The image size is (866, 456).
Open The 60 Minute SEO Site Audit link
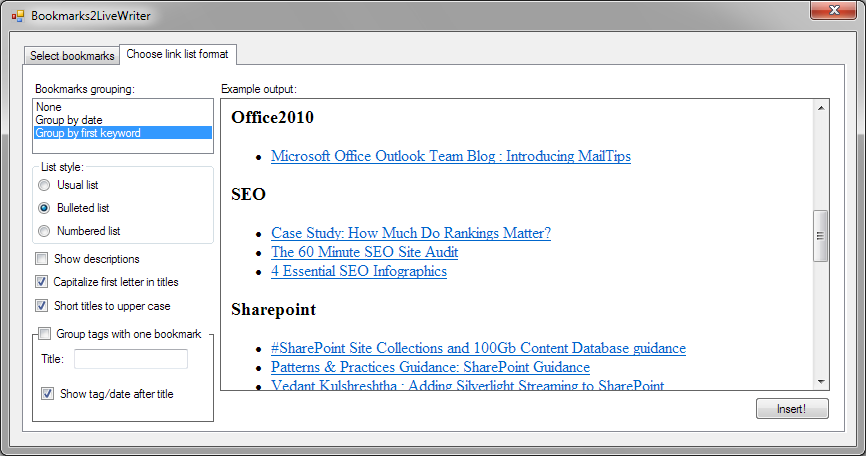point(365,252)
